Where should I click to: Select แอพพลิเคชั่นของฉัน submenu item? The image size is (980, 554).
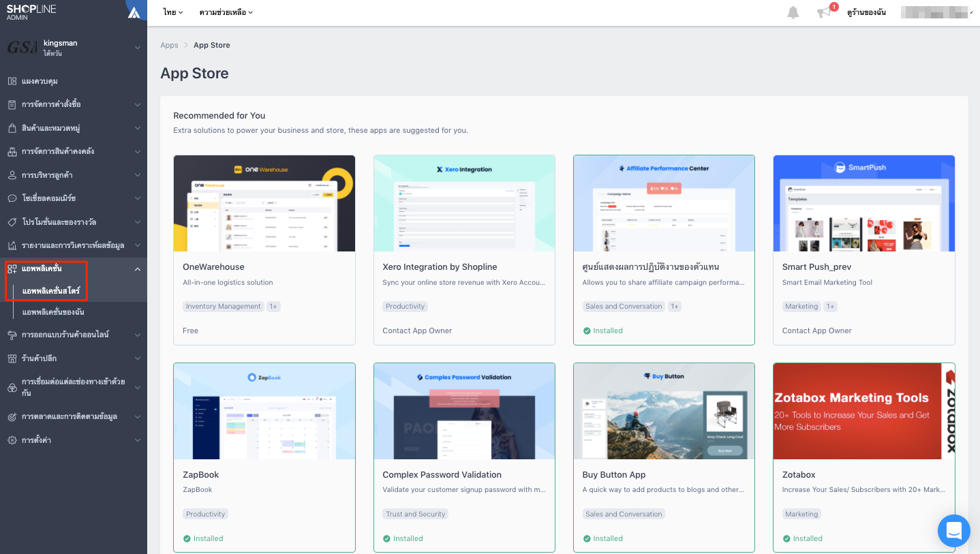(53, 312)
